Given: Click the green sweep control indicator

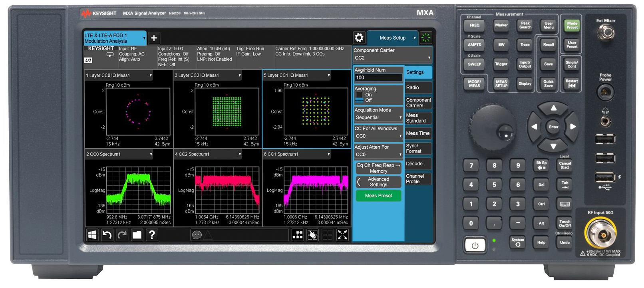Looking at the screenshot, I should 426,38.
